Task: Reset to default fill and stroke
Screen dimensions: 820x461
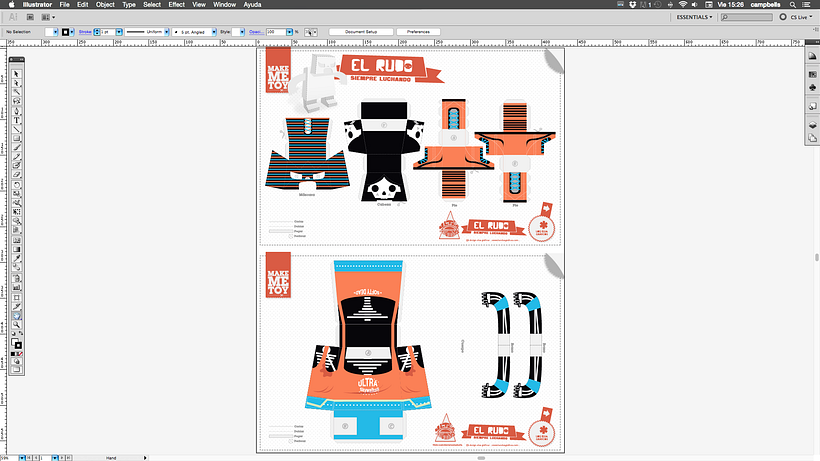Action: (13, 333)
